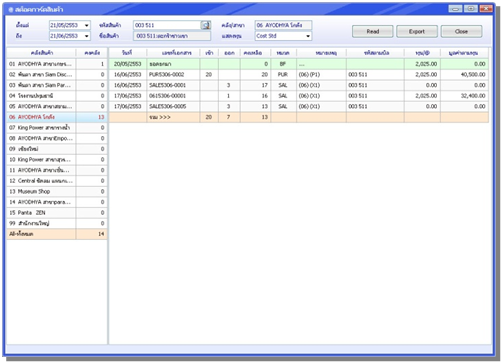Open the end date dropdown showing 21/06/2553
This screenshot has width=502, height=363.
(87, 36)
